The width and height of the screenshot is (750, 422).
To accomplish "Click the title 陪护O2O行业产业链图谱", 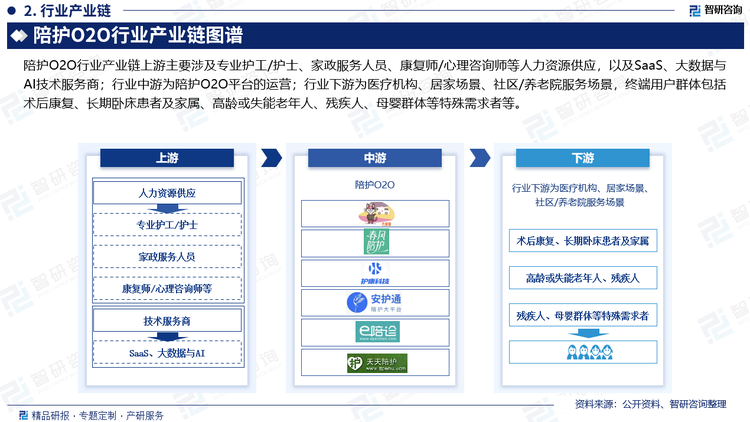I will click(x=138, y=36).
